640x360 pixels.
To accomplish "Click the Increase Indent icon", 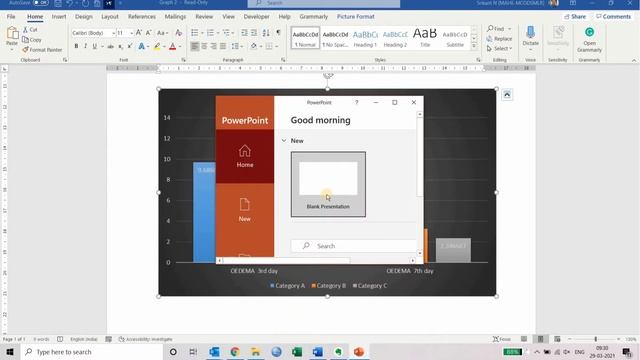I will tap(254, 33).
